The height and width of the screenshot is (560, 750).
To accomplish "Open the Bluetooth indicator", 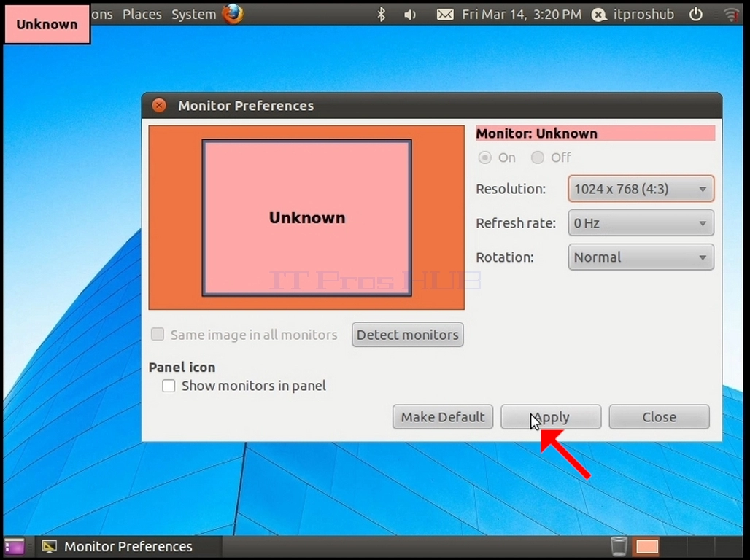I will [x=382, y=15].
